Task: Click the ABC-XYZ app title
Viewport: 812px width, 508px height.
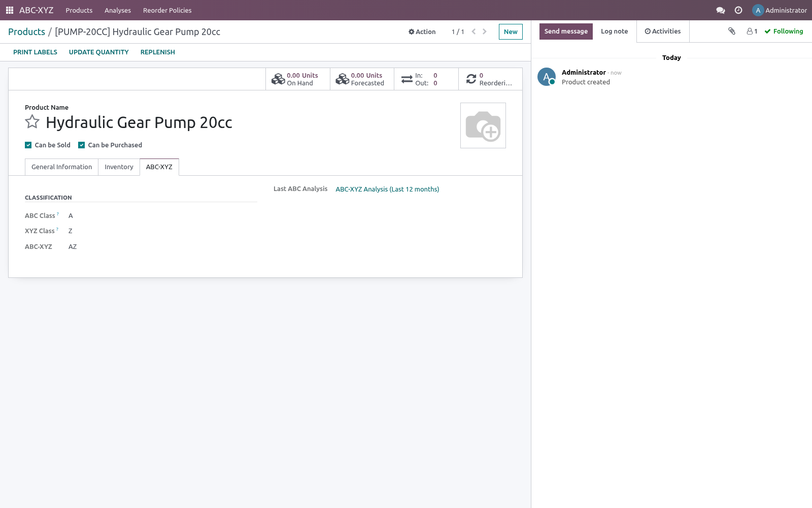Action: 36,10
